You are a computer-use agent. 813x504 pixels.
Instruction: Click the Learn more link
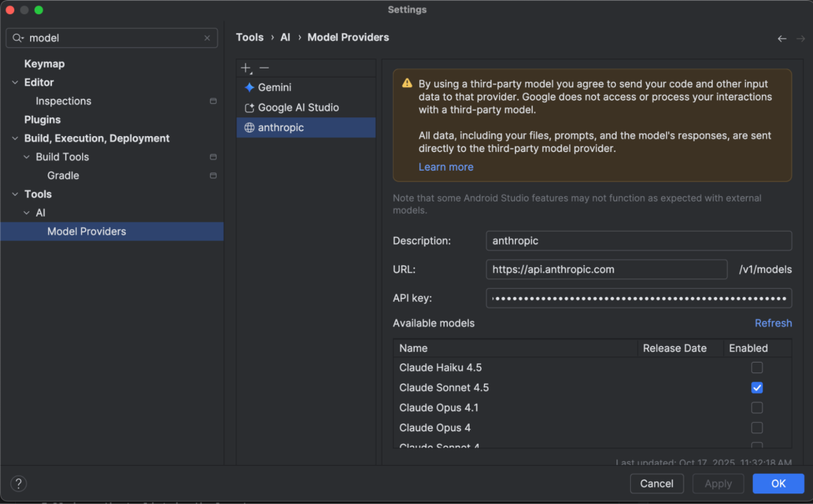446,167
